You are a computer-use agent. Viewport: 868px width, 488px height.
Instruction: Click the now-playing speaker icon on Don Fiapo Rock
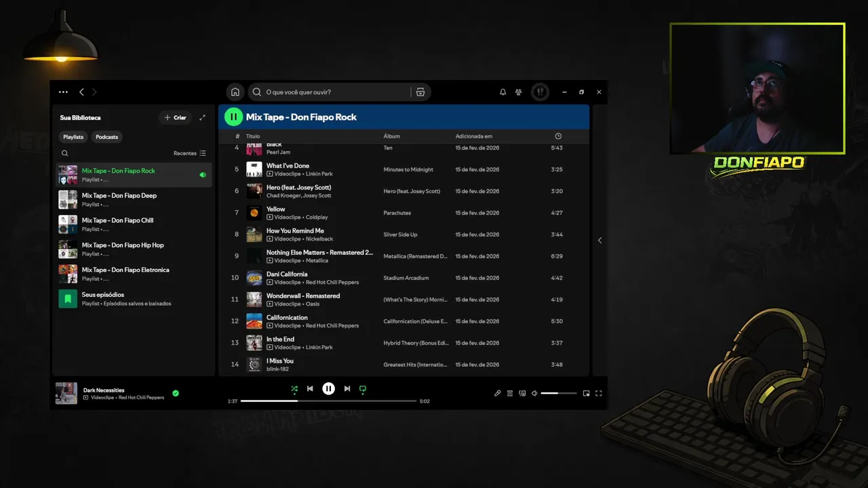click(202, 175)
